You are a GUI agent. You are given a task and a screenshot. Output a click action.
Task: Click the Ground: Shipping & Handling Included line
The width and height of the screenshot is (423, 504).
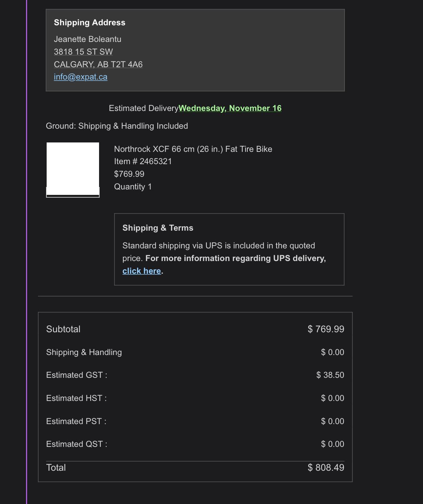117,126
